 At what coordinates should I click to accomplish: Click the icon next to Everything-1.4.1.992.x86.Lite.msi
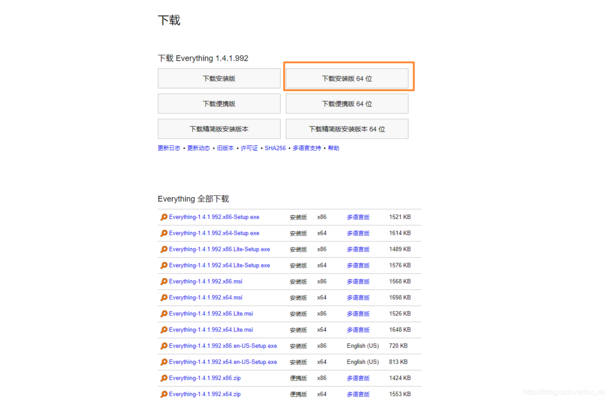164,313
